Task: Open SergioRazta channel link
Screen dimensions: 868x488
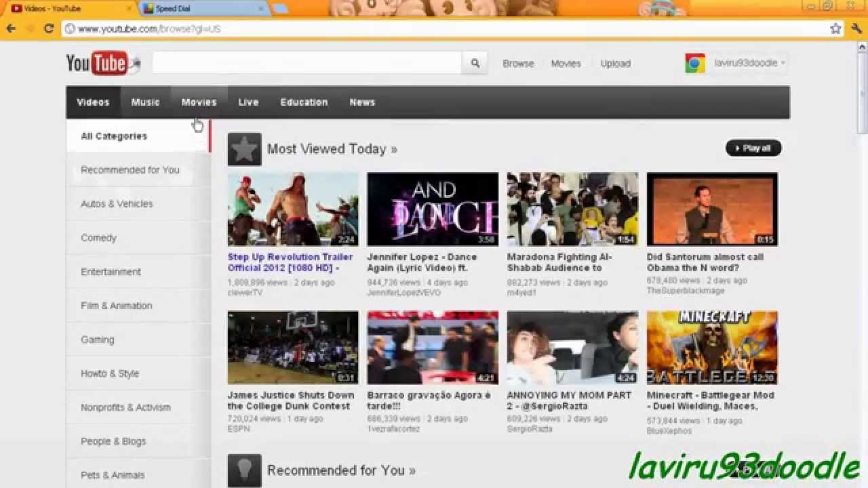Action: [x=530, y=429]
